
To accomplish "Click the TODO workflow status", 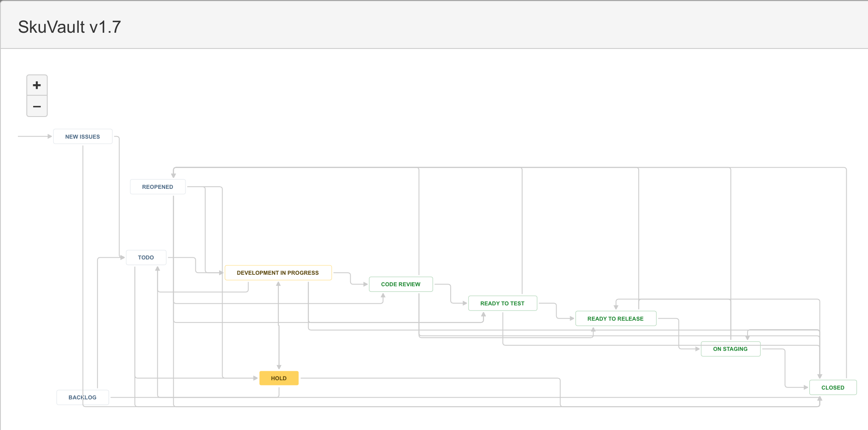I will [146, 257].
